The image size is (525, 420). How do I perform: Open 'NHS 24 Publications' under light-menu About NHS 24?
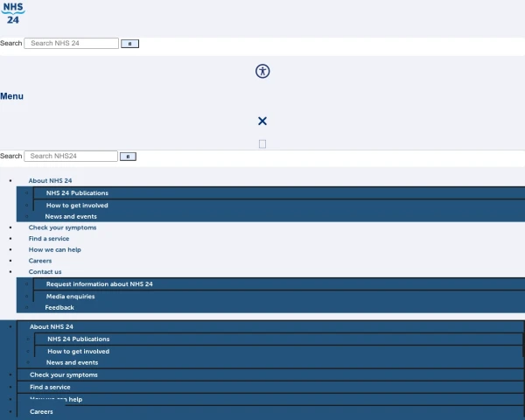pyautogui.click(x=77, y=192)
